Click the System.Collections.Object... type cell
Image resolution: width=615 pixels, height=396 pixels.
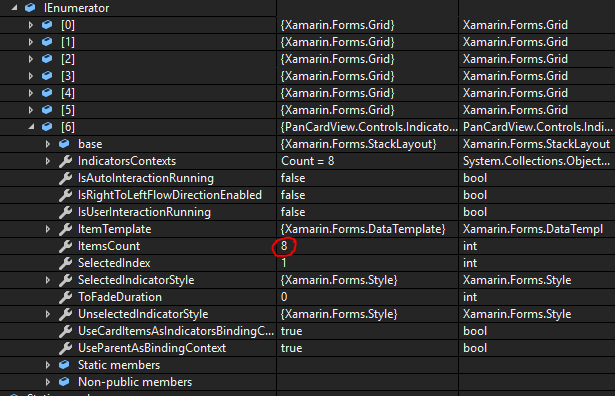click(536, 161)
